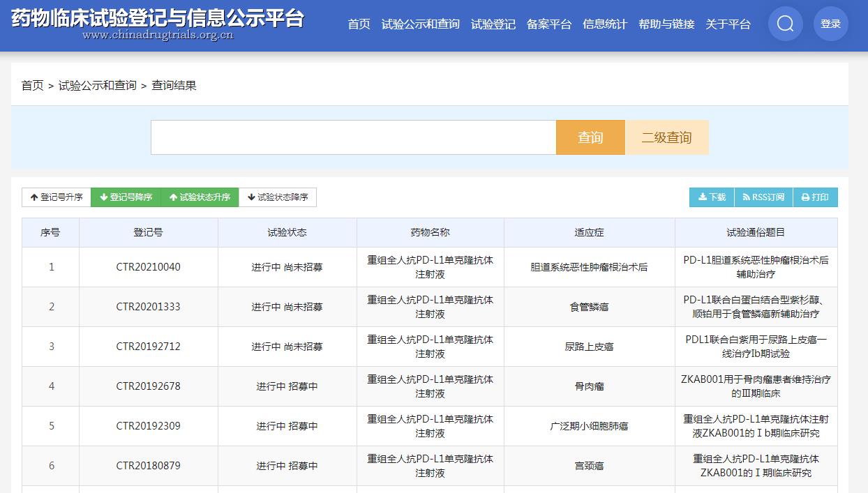Sort by 试验状态升序
The height and width of the screenshot is (493, 868).
[x=200, y=197]
